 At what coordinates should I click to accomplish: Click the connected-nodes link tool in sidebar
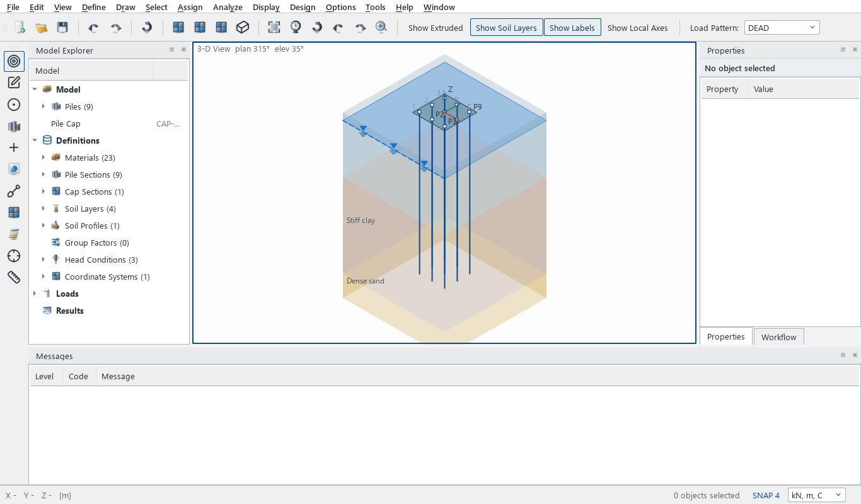tap(14, 191)
